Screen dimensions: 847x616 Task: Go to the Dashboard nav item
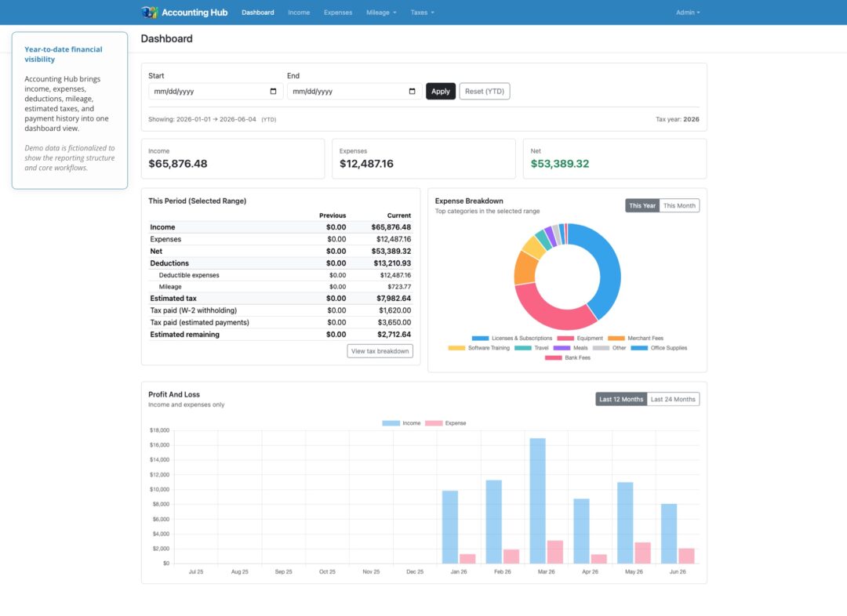click(258, 13)
